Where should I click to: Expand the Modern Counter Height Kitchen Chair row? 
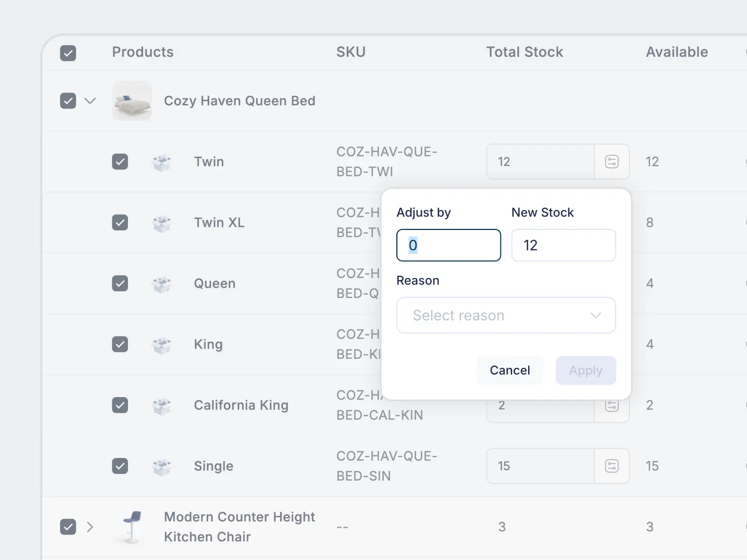coord(90,527)
